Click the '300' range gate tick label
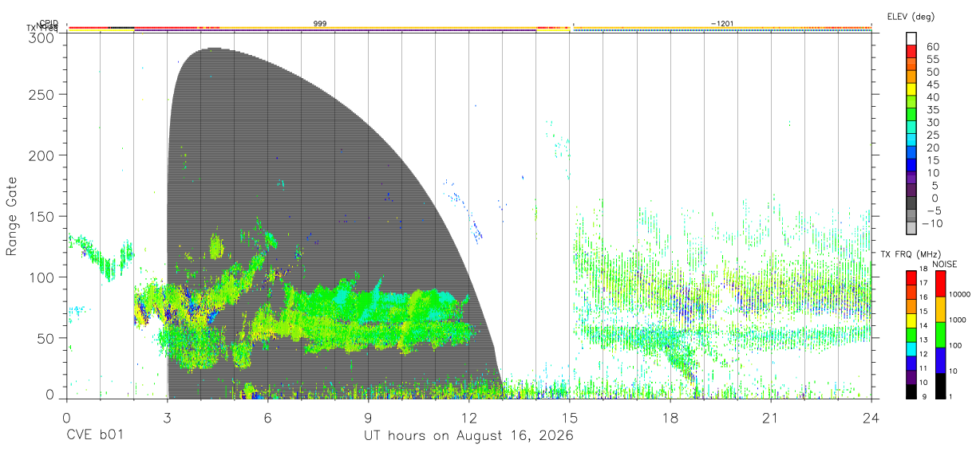Image resolution: width=980 pixels, height=452 pixels. (40, 37)
